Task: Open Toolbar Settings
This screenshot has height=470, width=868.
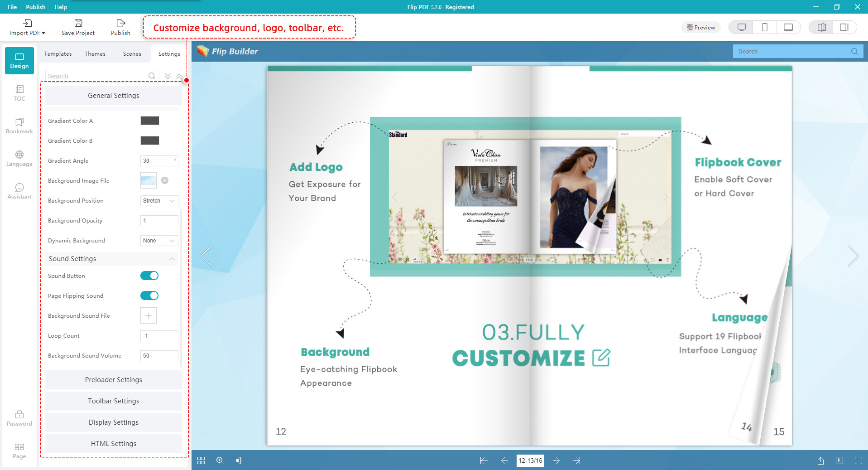Action: point(113,401)
